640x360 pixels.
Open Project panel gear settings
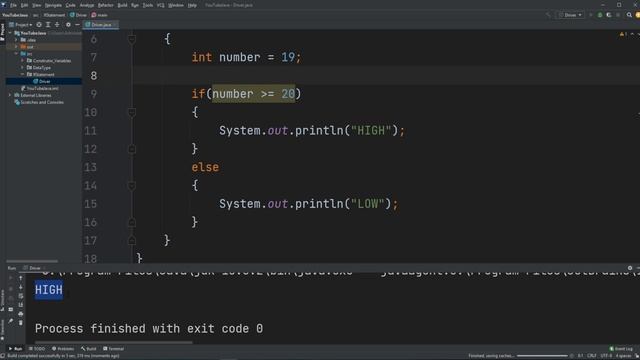click(x=68, y=25)
